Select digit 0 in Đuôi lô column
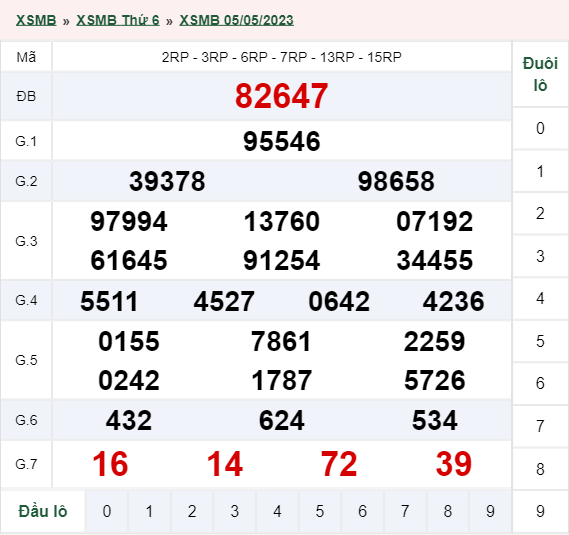The image size is (569, 535). click(540, 128)
